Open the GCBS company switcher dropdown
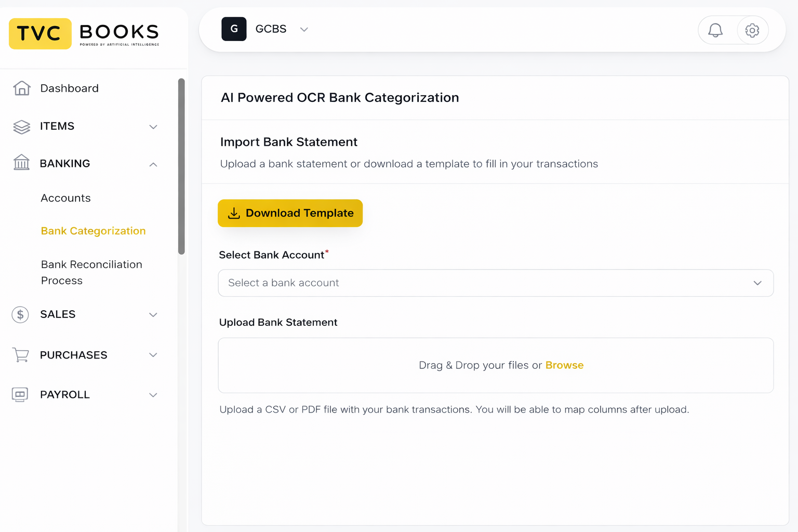The image size is (798, 532). point(304,30)
